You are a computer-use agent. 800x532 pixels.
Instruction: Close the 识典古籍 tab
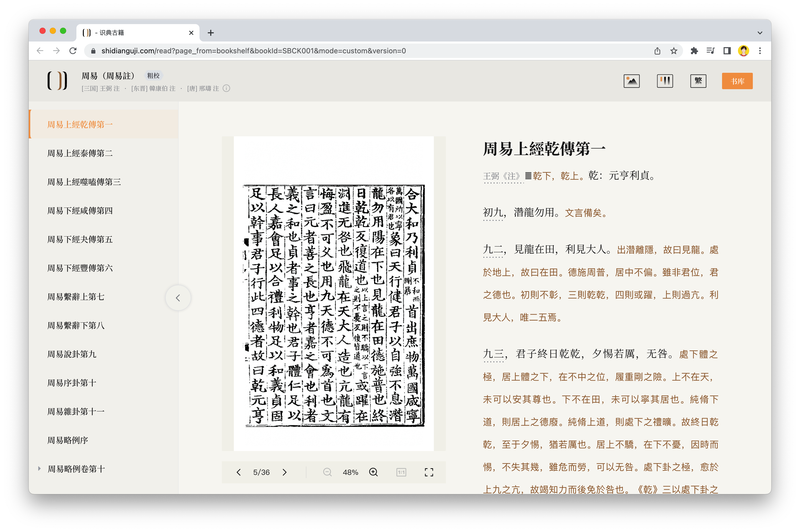tap(191, 33)
